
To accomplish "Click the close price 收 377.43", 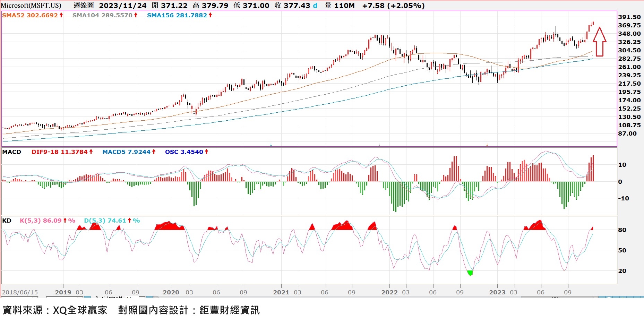I will 292,6.
